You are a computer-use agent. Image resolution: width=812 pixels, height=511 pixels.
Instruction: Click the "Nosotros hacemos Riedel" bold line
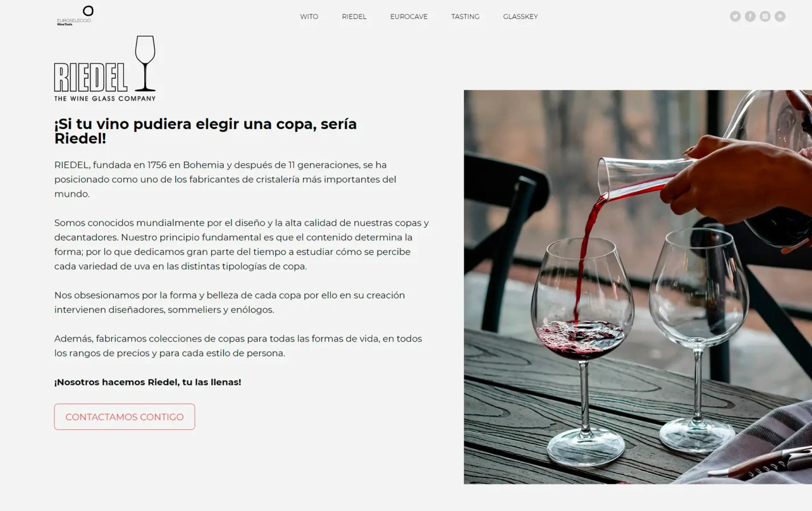click(x=148, y=382)
